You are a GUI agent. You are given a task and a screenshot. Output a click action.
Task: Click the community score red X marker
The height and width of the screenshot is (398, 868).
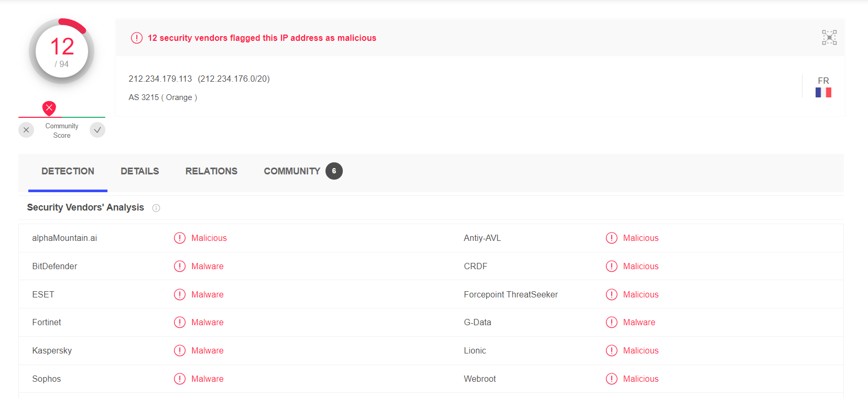[x=49, y=108]
